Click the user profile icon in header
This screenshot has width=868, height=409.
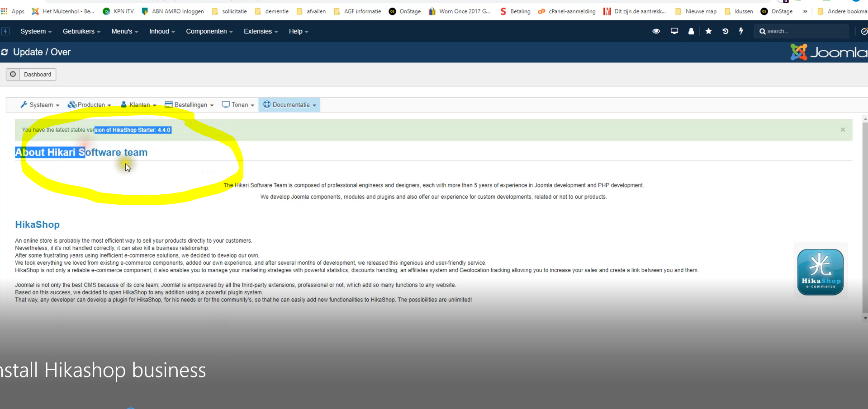pyautogui.click(x=691, y=31)
